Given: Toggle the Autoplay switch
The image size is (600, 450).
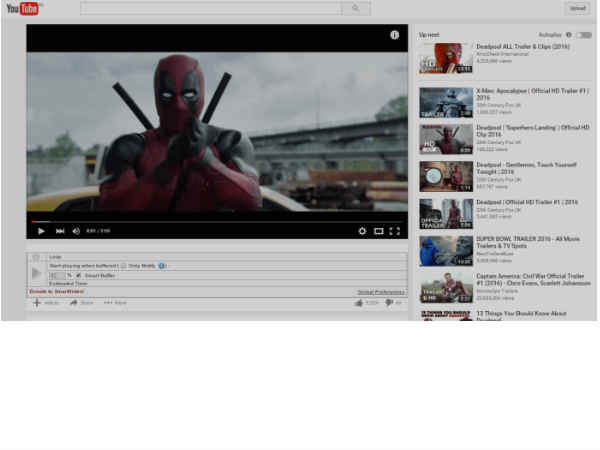Looking at the screenshot, I should point(584,35).
